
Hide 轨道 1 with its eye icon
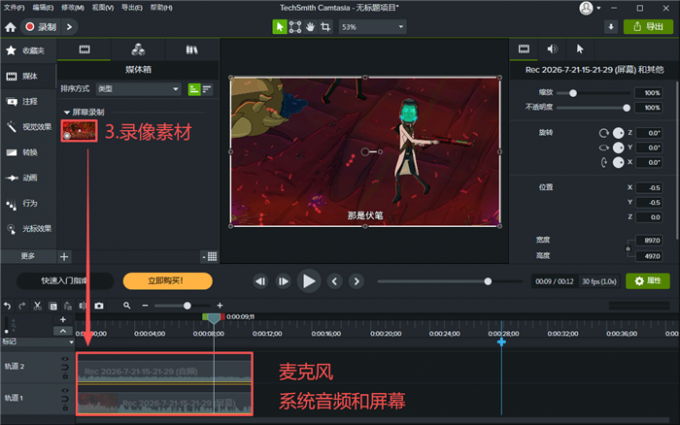pyautogui.click(x=65, y=390)
